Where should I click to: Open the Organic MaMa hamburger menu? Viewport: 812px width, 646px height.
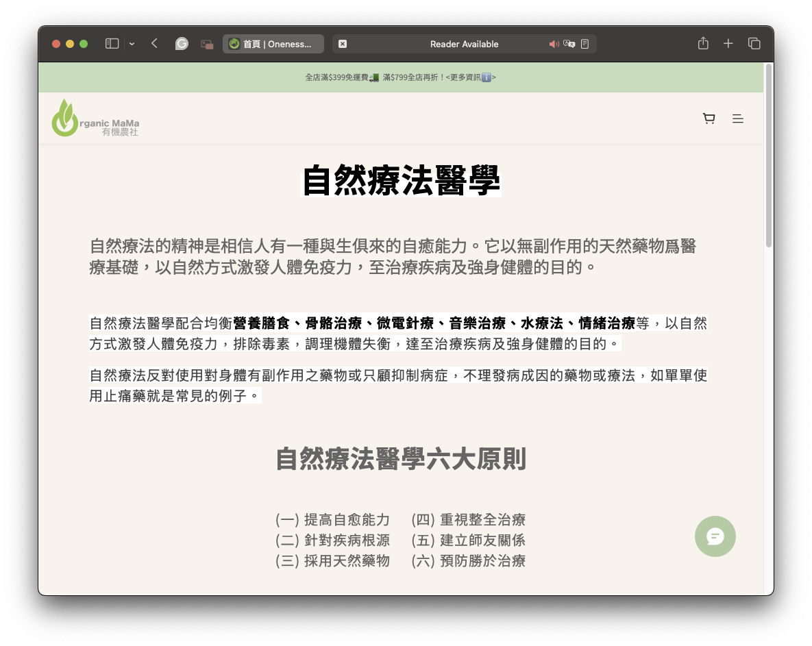point(737,118)
